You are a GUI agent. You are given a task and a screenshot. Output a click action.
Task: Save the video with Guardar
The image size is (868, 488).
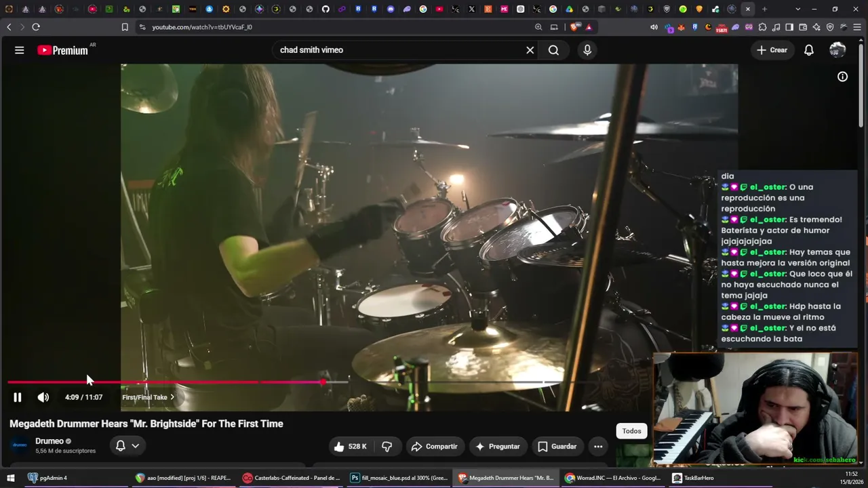tap(557, 447)
